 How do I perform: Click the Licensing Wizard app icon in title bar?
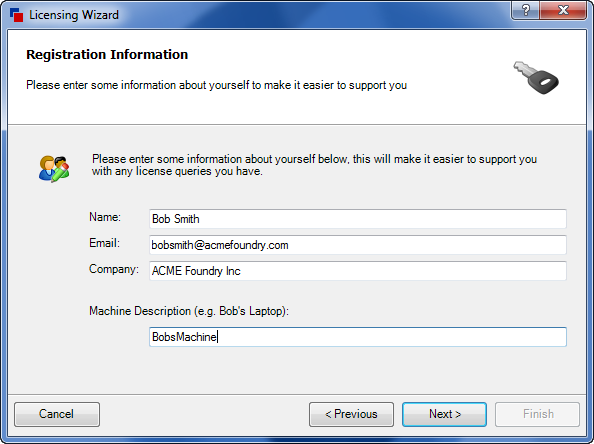tap(16, 15)
